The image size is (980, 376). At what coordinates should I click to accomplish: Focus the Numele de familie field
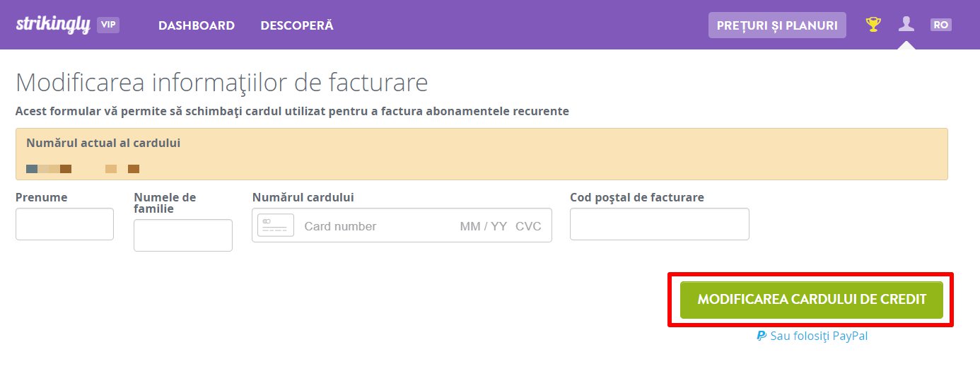click(183, 235)
